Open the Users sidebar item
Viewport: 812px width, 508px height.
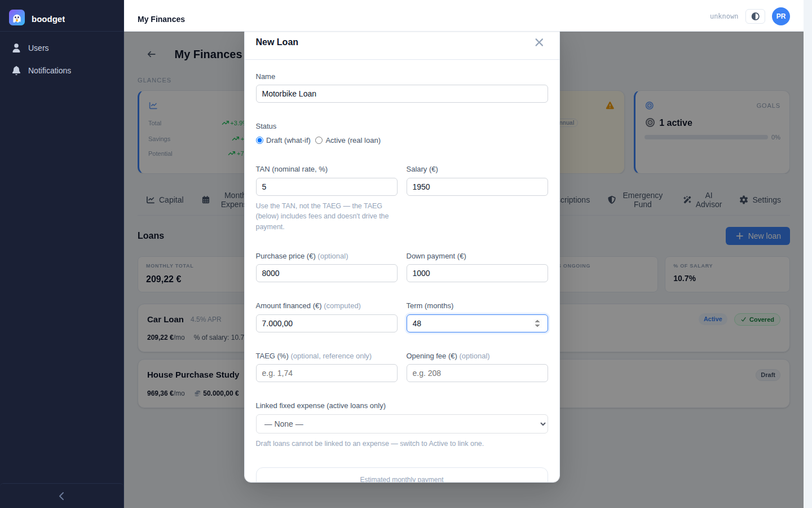62,48
